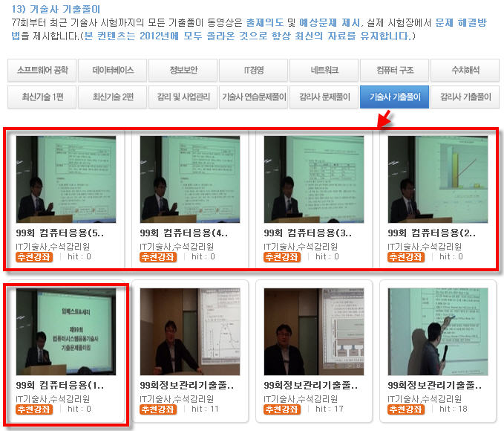Select the 정보보안 category tab
504x431 pixels.
coord(183,70)
